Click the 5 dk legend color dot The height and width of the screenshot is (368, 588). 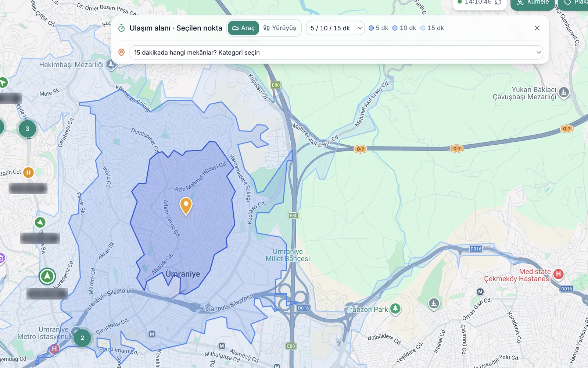(x=371, y=28)
